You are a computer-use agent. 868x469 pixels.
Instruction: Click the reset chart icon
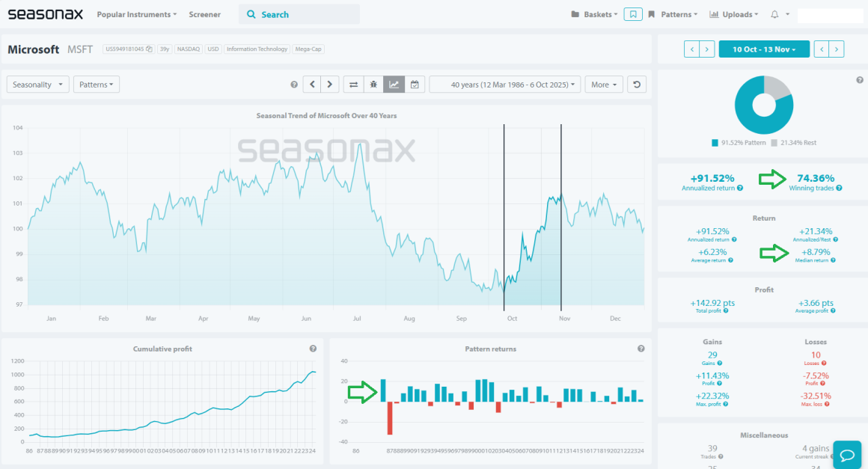click(x=636, y=85)
